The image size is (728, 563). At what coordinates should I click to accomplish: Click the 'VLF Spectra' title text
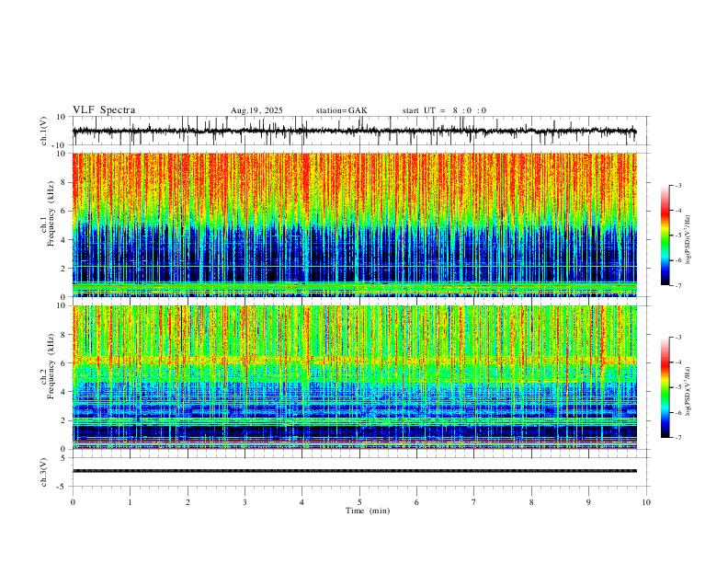[x=104, y=110]
